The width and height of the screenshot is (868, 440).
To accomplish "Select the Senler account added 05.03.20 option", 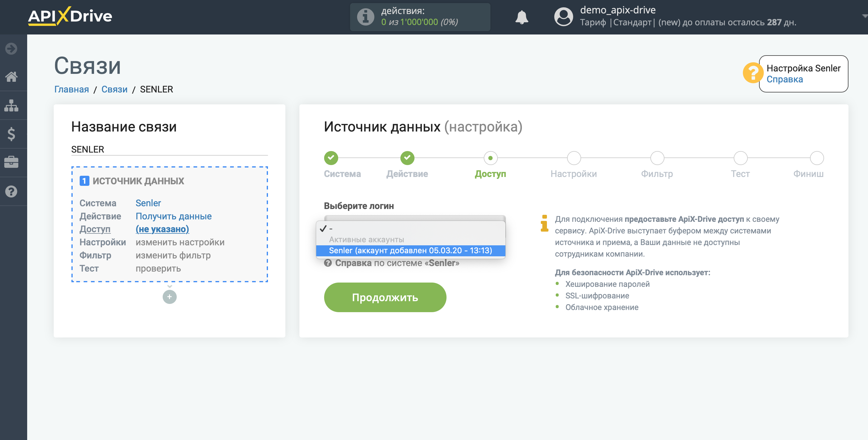I will pos(410,250).
